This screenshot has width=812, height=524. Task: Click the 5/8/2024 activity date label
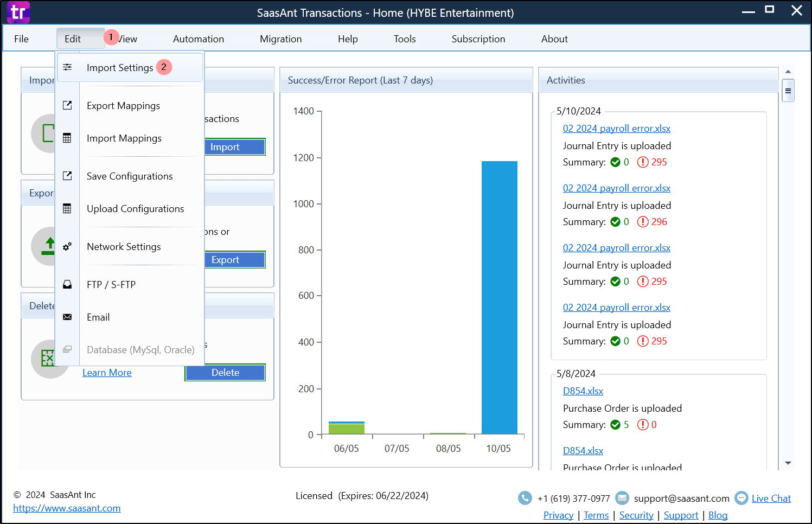point(576,373)
